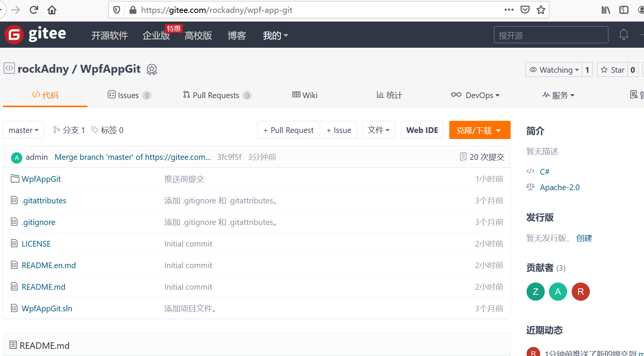This screenshot has width=644, height=356.
Task: Star the WpfAppGit repository
Action: (x=613, y=70)
